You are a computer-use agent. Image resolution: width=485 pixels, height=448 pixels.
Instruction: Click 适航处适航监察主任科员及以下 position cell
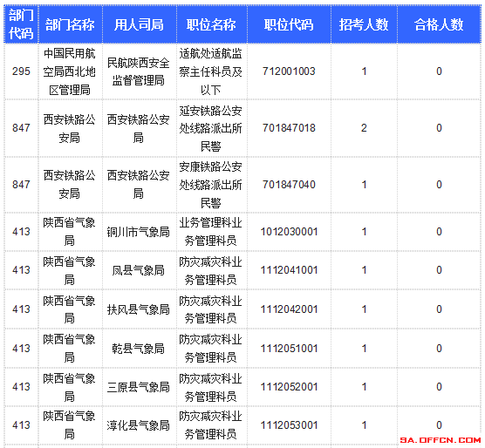click(211, 71)
